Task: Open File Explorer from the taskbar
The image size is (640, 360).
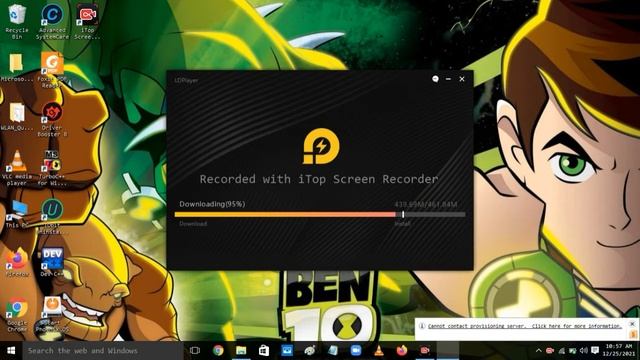Action: [x=241, y=350]
